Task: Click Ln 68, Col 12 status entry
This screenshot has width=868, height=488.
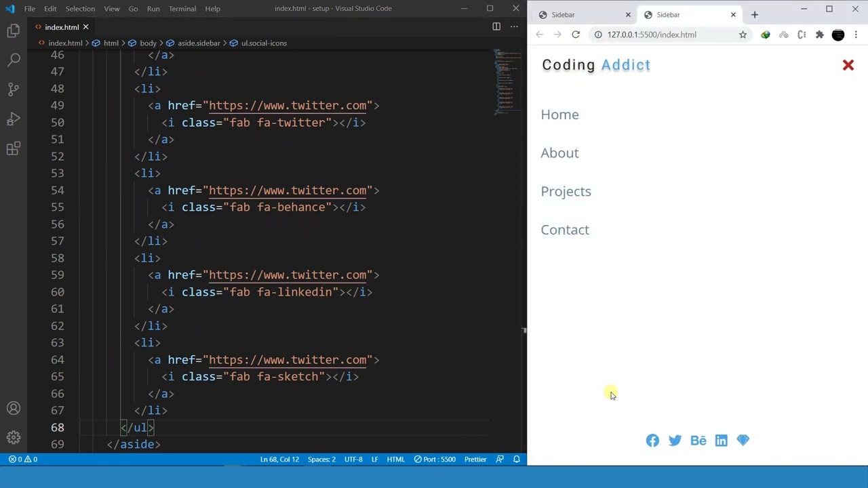Action: 279,460
